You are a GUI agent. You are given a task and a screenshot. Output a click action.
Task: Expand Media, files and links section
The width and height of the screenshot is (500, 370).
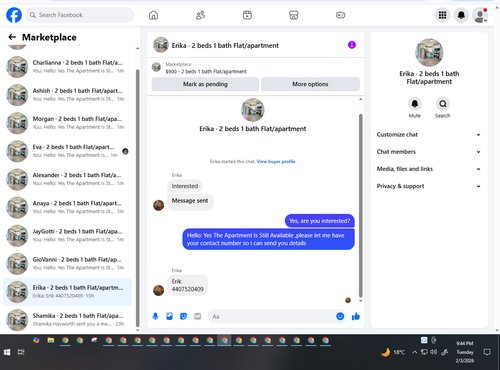[x=429, y=169]
